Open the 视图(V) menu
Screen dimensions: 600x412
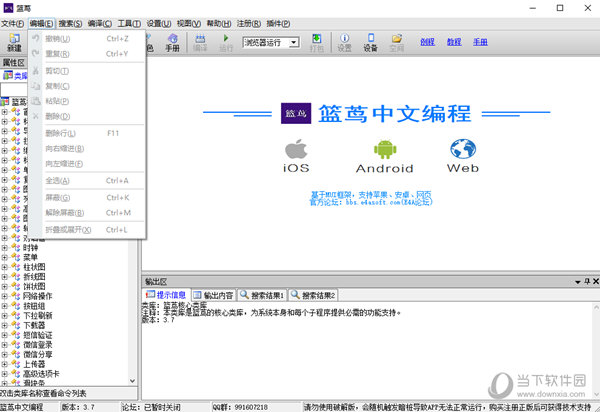point(189,24)
